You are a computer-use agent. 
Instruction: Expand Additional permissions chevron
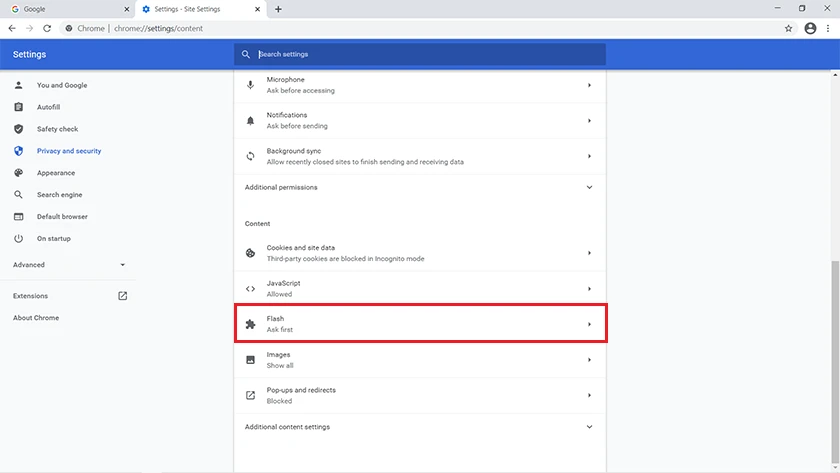[589, 187]
